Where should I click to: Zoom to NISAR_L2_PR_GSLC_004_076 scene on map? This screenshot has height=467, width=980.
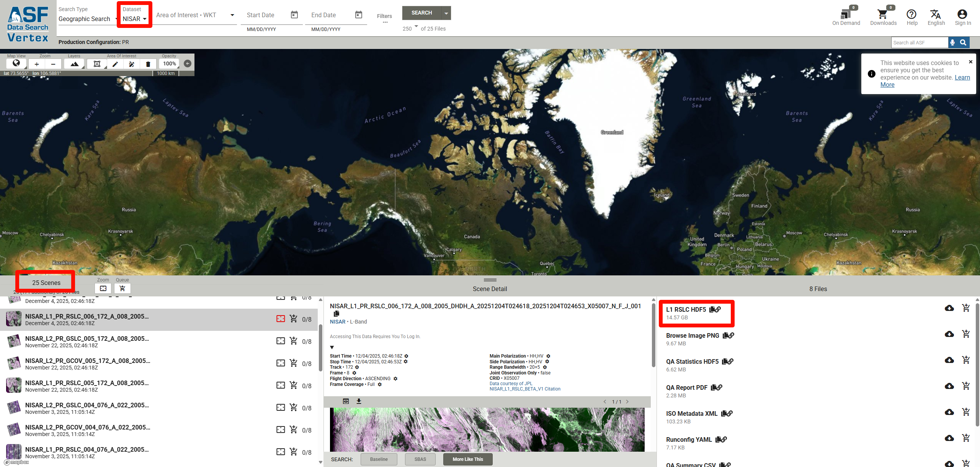pos(281,407)
